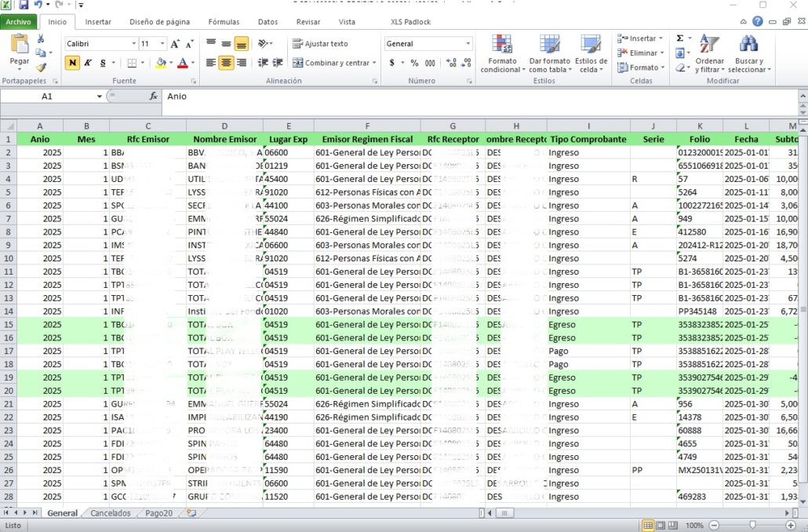Toggle Underline (S) formatting
808x532 pixels.
click(103, 63)
